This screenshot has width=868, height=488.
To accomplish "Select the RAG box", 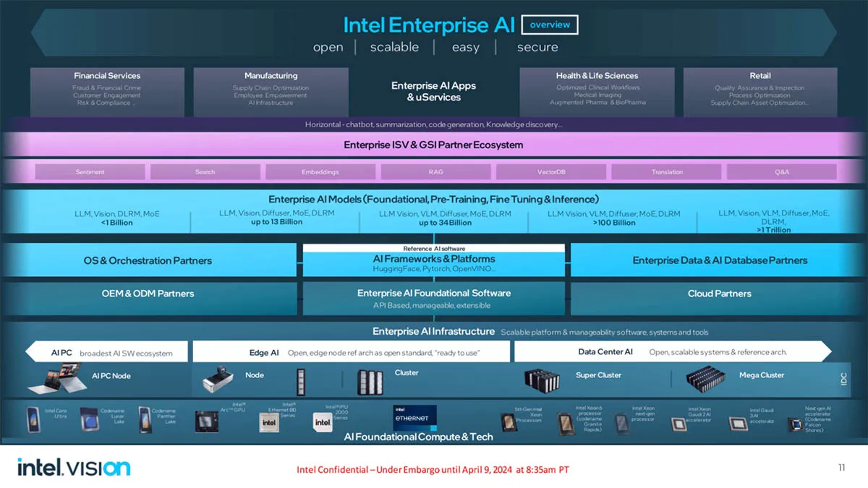I will (x=436, y=172).
